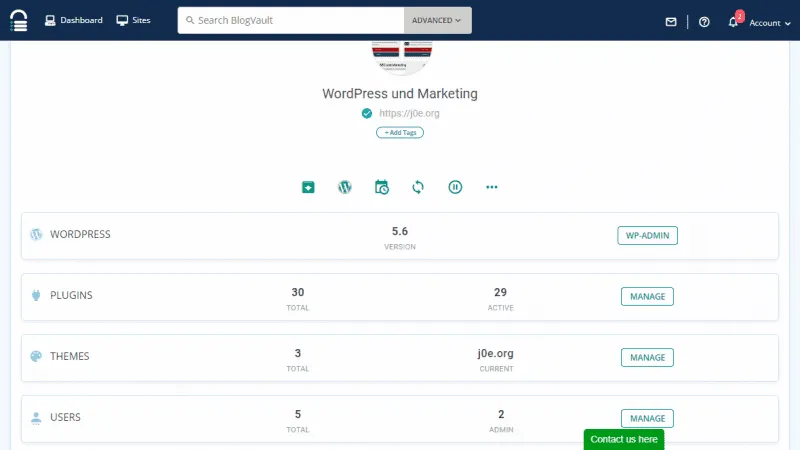Click the search magnifier icon
The height and width of the screenshot is (450, 800).
pos(190,20)
